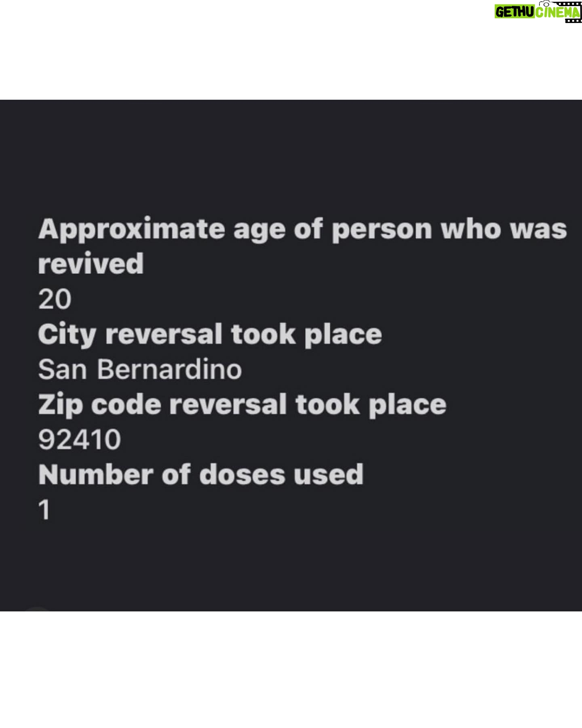Click the green GETHU badge in the logo
Viewport: 582px width, 728px height.
click(515, 12)
